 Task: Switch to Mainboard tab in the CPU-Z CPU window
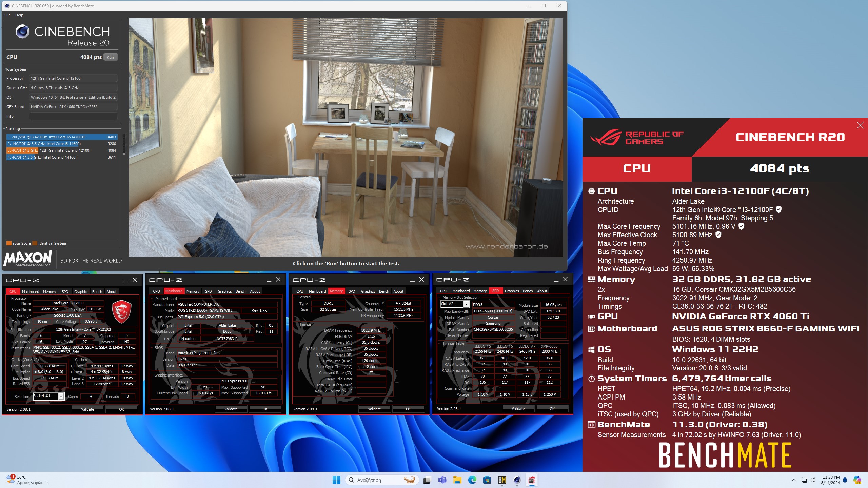[31, 292]
